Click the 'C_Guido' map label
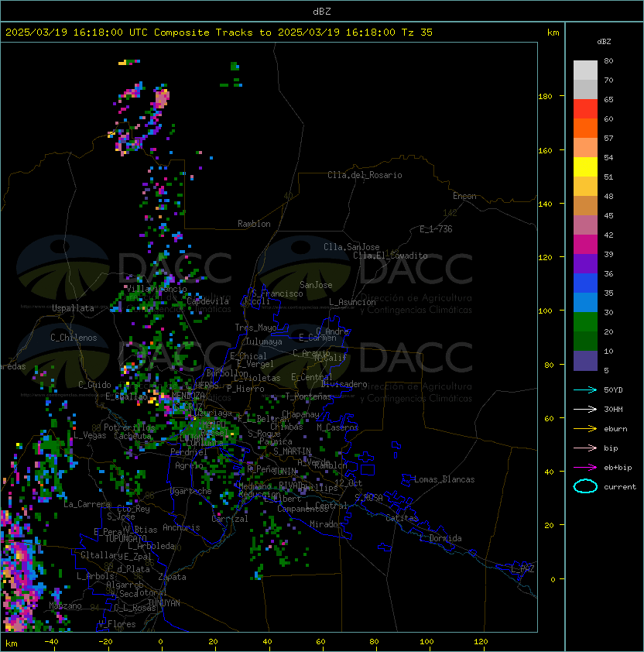The image size is (644, 652). [94, 385]
